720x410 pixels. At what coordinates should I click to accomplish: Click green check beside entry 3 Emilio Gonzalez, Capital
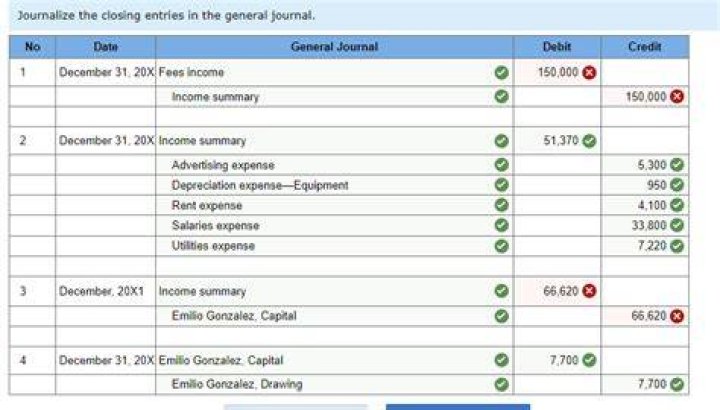[501, 316]
